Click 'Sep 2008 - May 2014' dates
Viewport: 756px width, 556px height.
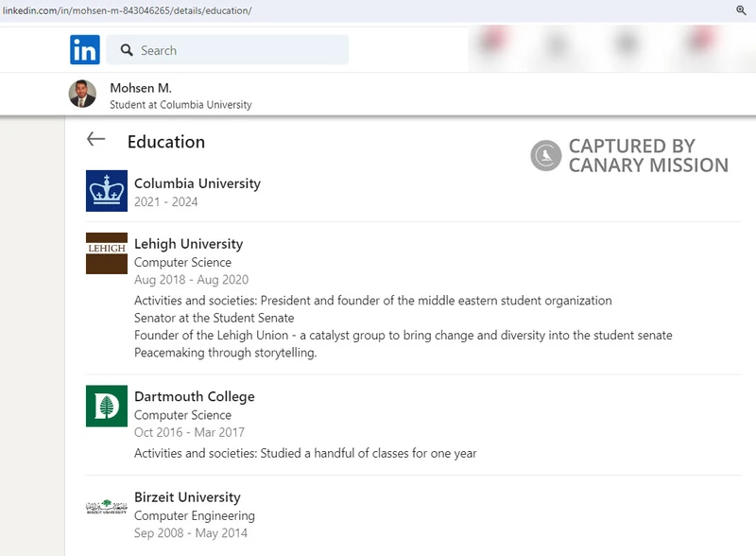click(x=191, y=533)
